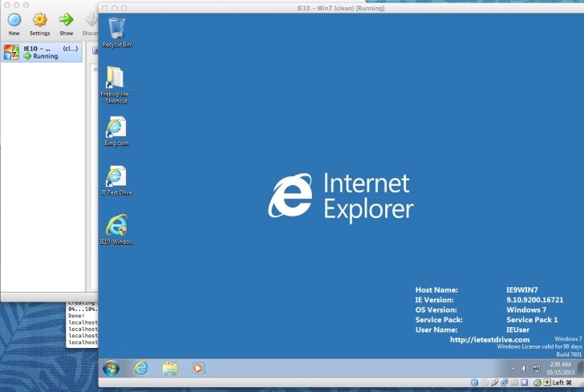
Task: Click the purple V virtualization icon in status bar
Action: click(525, 382)
